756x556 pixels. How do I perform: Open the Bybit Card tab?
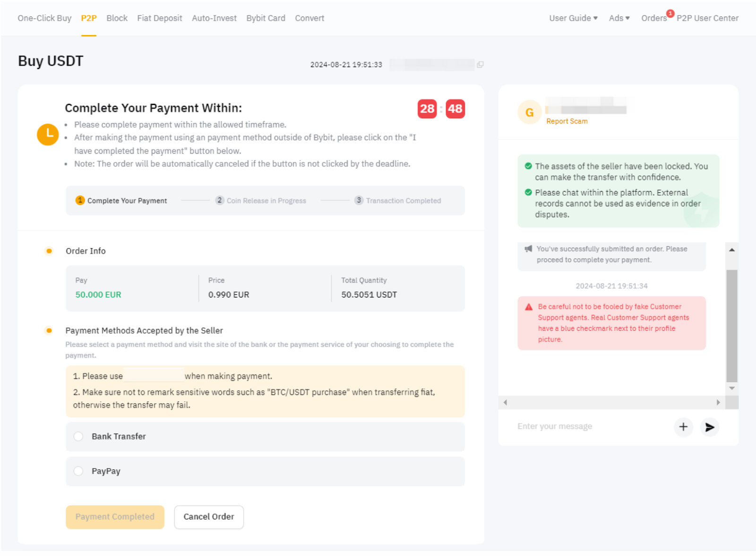point(266,18)
